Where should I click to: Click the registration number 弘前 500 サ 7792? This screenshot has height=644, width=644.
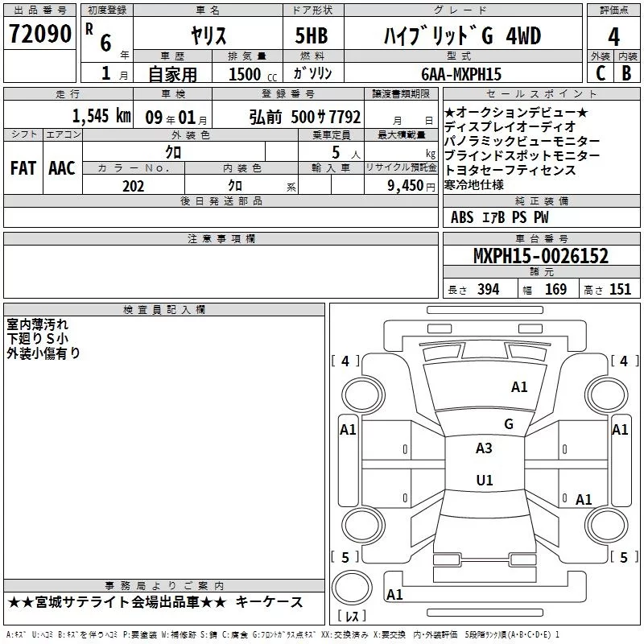pos(305,118)
